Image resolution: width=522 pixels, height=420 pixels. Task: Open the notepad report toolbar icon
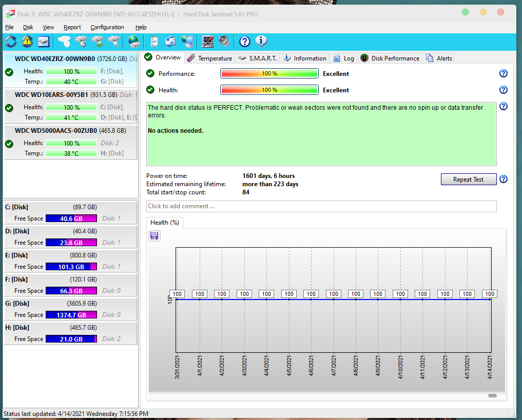click(x=154, y=42)
